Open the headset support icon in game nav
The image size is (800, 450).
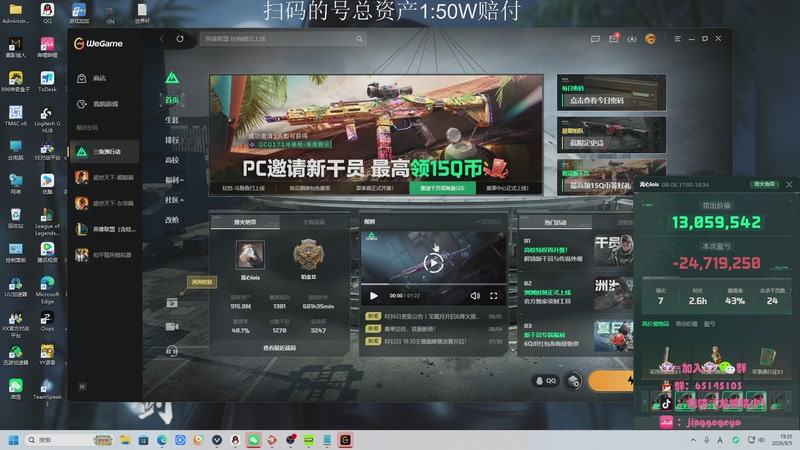(172, 351)
